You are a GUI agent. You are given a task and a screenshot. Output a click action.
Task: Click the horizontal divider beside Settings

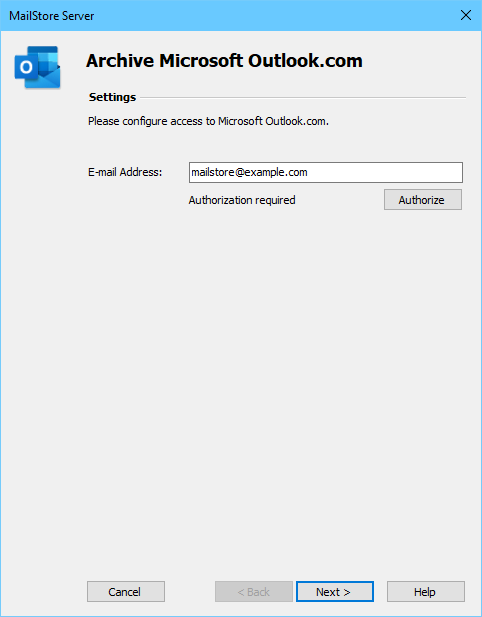click(x=303, y=98)
